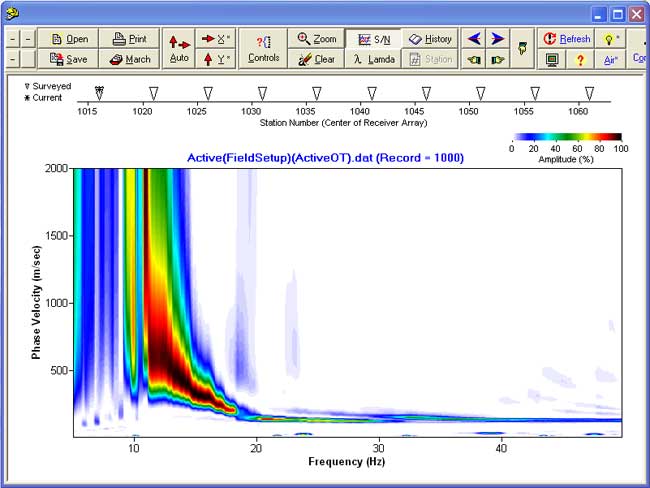Image resolution: width=650 pixels, height=488 pixels.
Task: Click the Lamda button
Action: click(x=374, y=59)
